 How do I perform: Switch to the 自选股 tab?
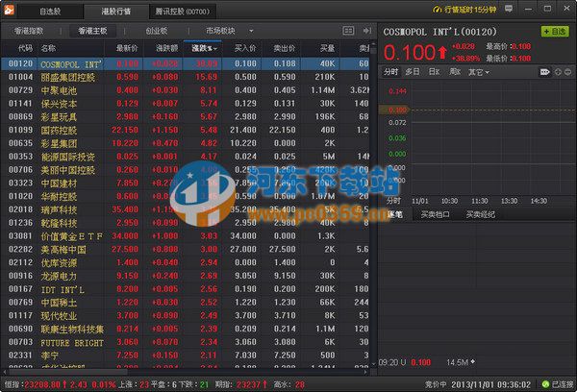50,12
